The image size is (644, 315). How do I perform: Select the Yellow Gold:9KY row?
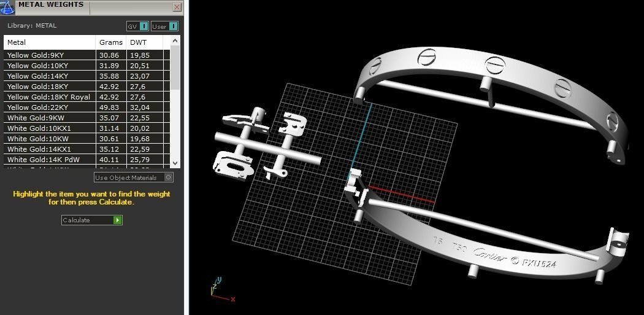(86, 55)
